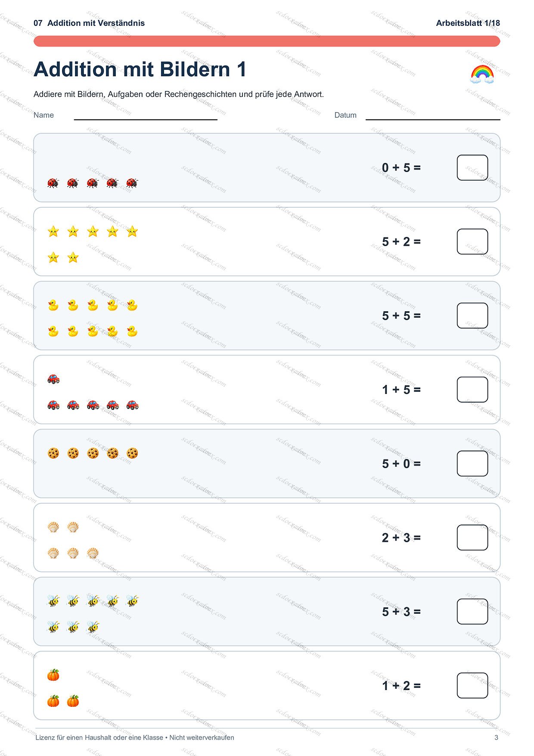Click the answer box for 1 + 2
Image resolution: width=534 pixels, height=756 pixels.
472,685
